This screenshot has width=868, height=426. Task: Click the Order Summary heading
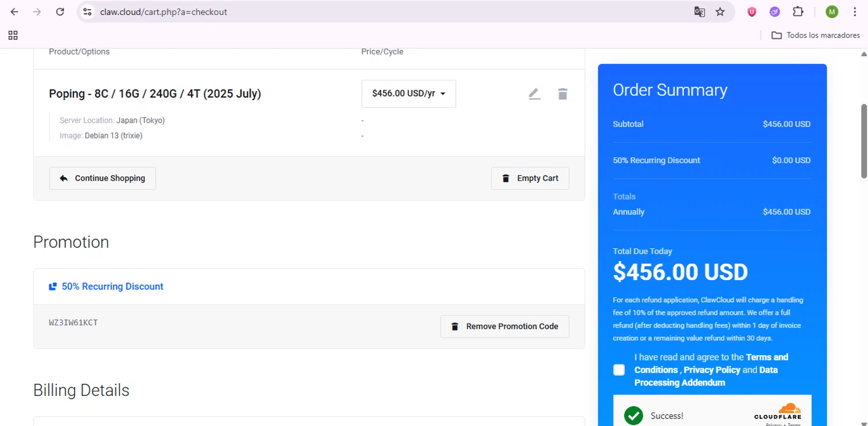(670, 90)
